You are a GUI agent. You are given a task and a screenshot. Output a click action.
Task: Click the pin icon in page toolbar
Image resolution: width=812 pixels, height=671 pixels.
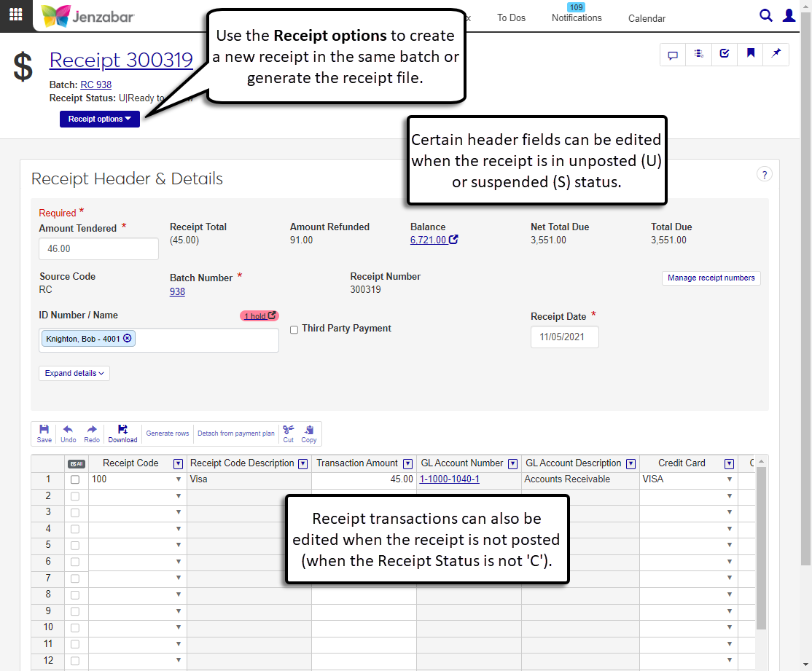pos(776,54)
